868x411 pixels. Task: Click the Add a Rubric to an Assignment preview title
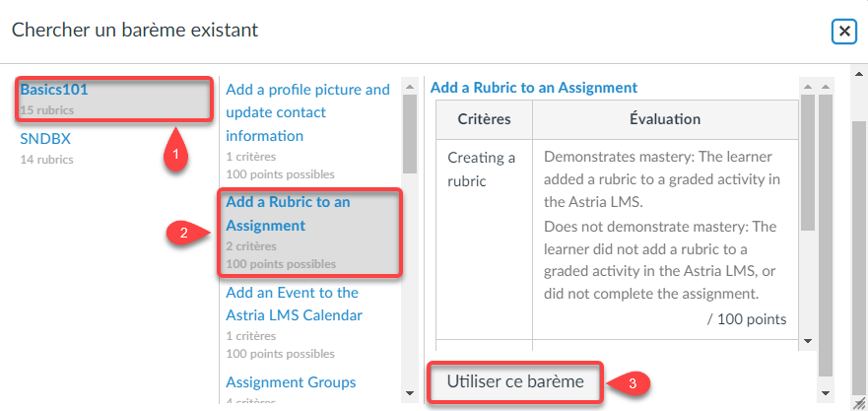(534, 88)
